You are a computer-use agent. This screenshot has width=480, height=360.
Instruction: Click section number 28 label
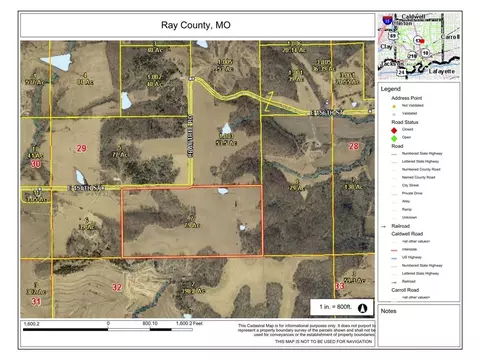[x=353, y=146]
